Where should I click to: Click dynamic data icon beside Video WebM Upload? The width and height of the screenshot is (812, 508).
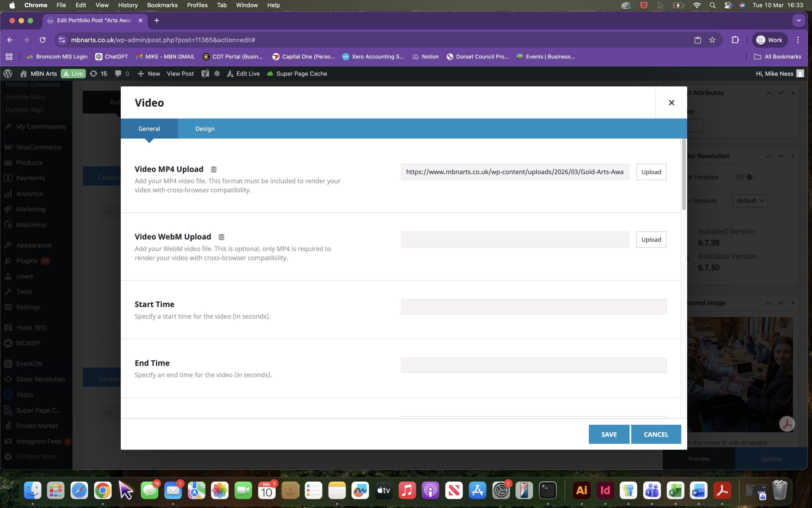(x=221, y=237)
